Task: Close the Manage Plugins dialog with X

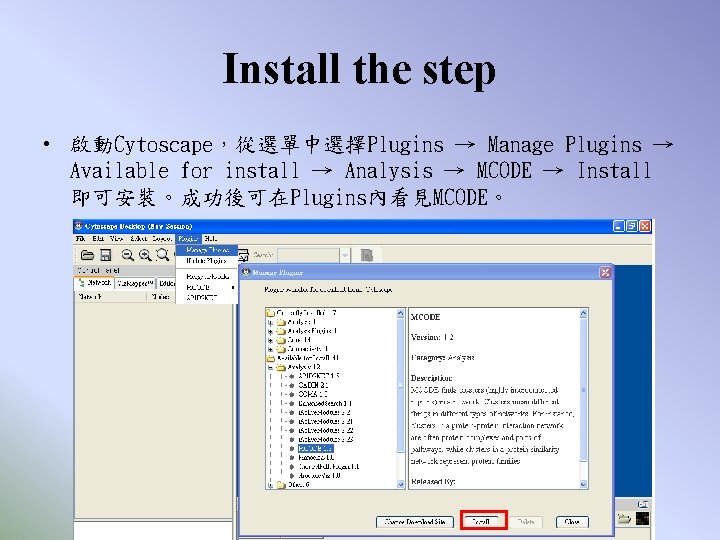Action: click(605, 272)
